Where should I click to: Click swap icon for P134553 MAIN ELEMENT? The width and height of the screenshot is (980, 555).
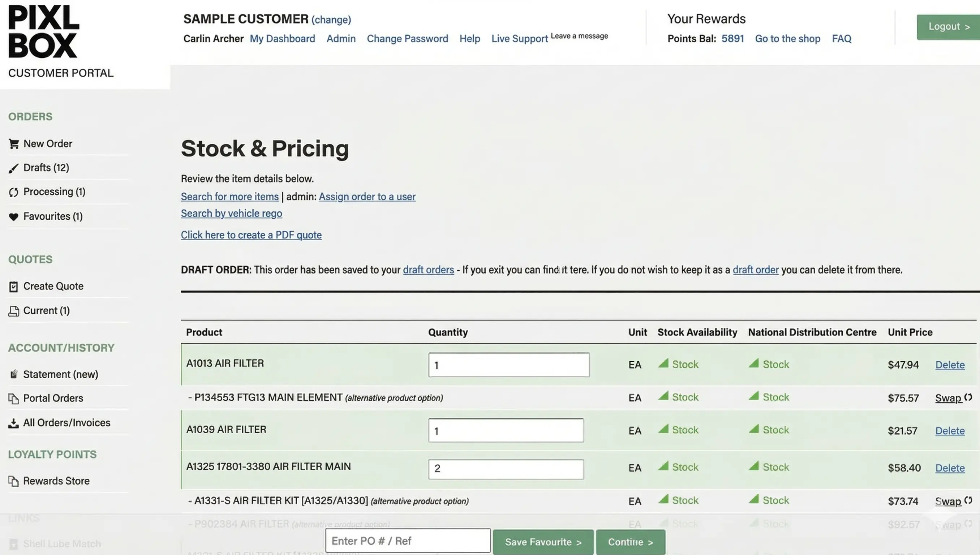point(968,397)
